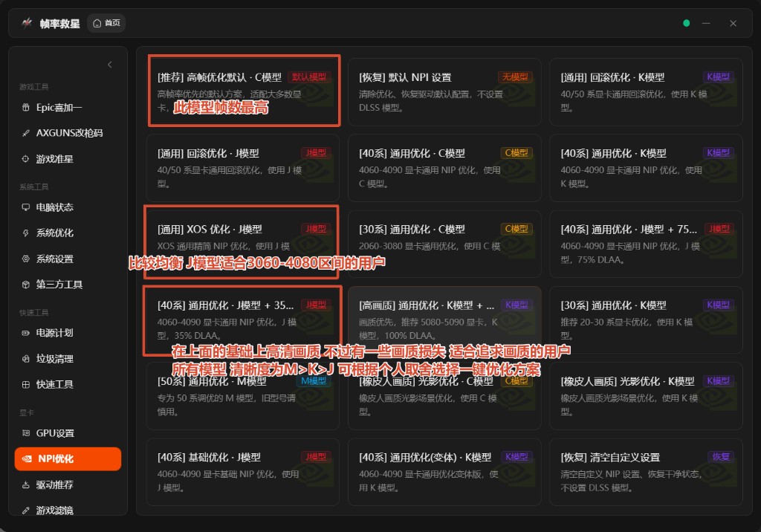Click the 无模型 orange tag

515,77
